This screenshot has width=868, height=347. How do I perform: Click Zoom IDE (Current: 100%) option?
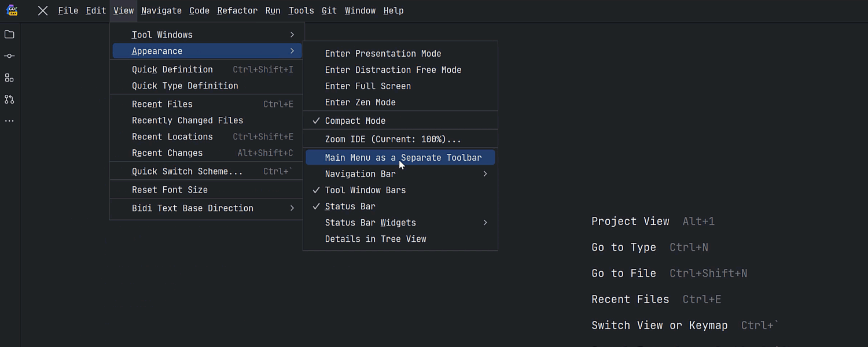[393, 139]
